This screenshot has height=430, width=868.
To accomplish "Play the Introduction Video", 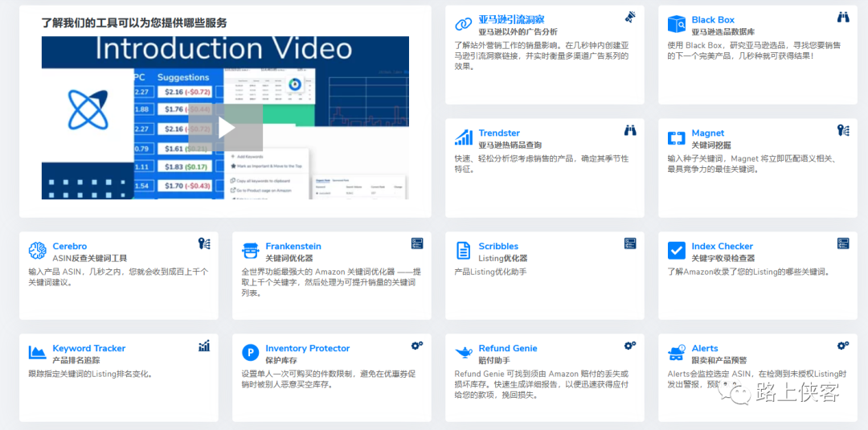I will pyautogui.click(x=225, y=127).
